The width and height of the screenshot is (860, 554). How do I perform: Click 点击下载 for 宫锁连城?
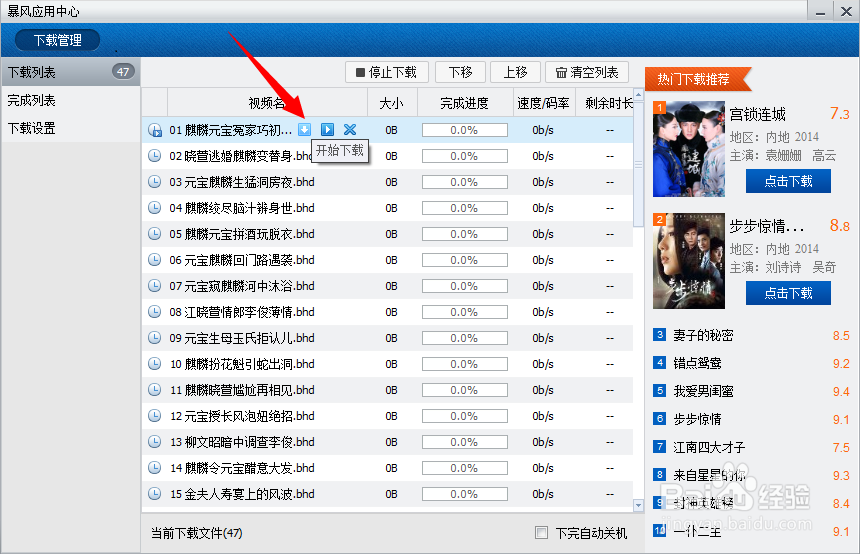click(x=788, y=181)
